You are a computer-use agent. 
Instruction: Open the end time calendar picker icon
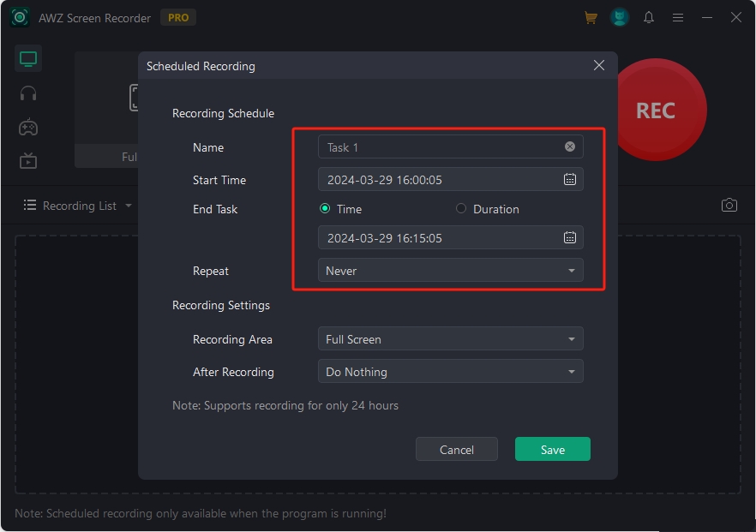(570, 237)
